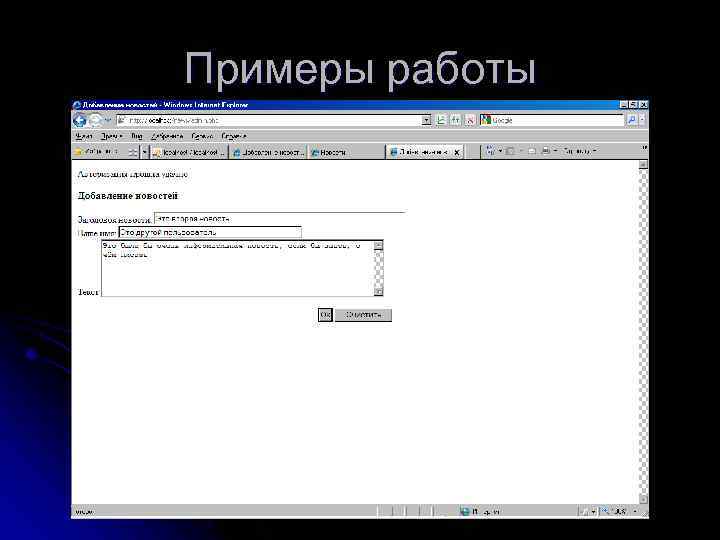Image resolution: width=720 pixels, height=540 pixels.
Task: Go back with the Back arrow button
Action: (80, 120)
